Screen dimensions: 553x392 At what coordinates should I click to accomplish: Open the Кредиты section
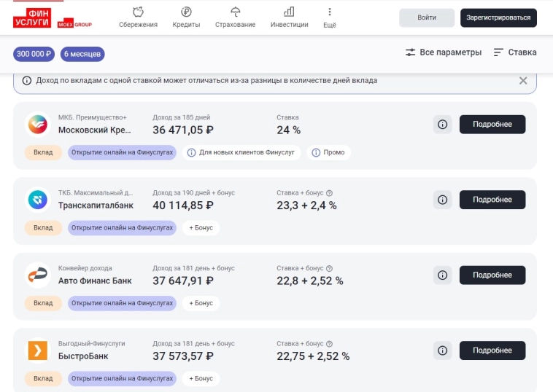tap(187, 12)
